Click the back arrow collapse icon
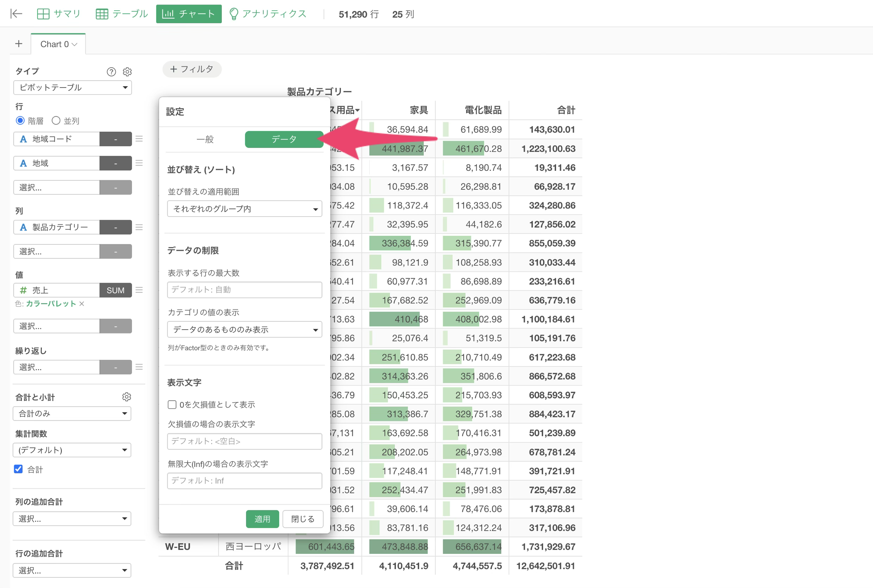The height and width of the screenshot is (588, 873). point(16,14)
